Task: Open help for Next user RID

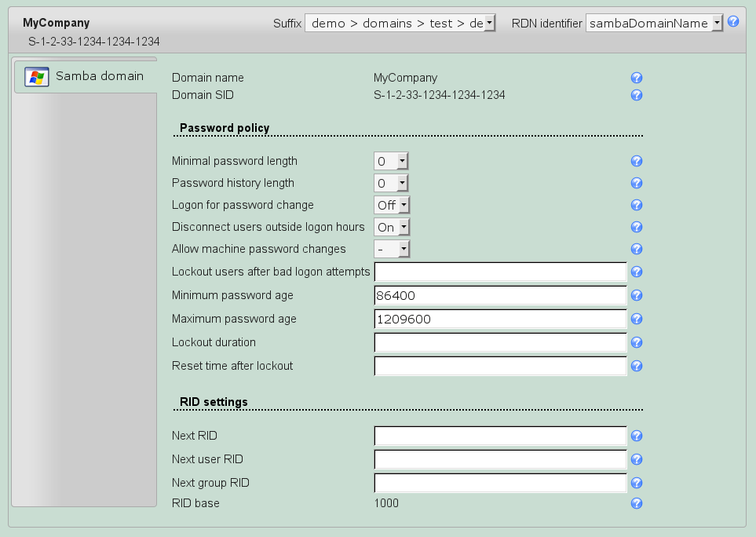Action: [x=637, y=460]
